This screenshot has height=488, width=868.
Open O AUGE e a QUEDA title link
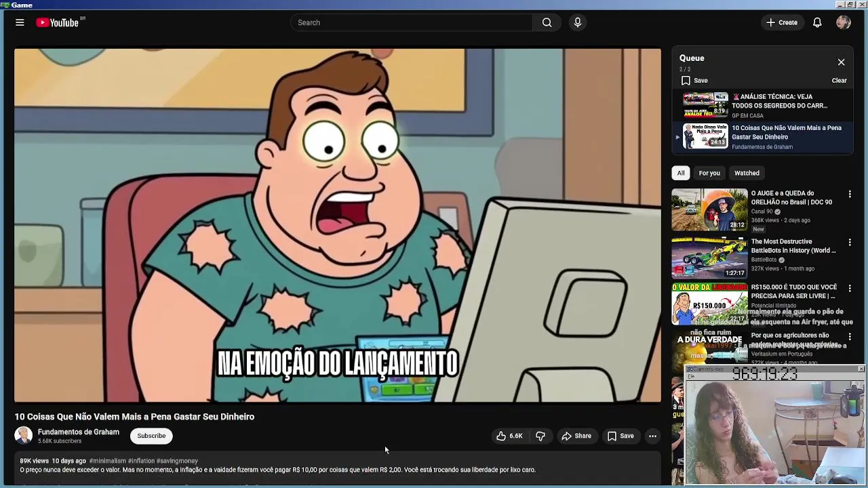[x=791, y=198]
